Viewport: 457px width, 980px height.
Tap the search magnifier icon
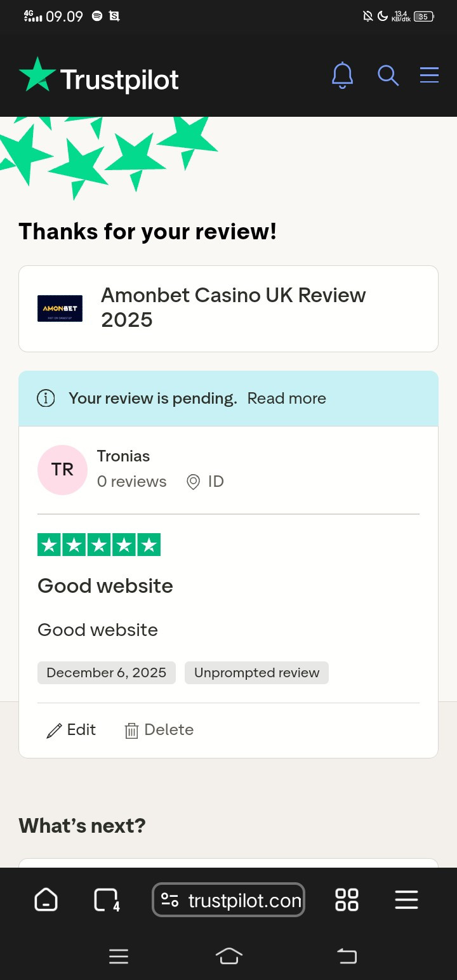click(x=388, y=76)
